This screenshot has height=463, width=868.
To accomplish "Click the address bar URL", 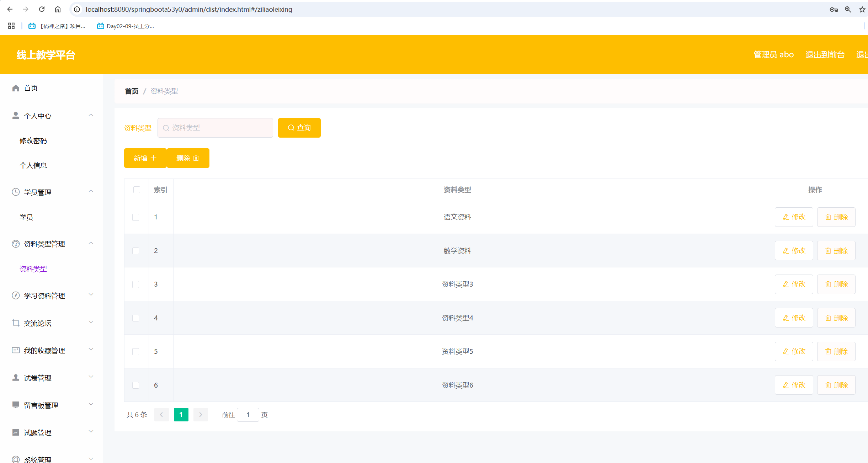I will [x=189, y=10].
